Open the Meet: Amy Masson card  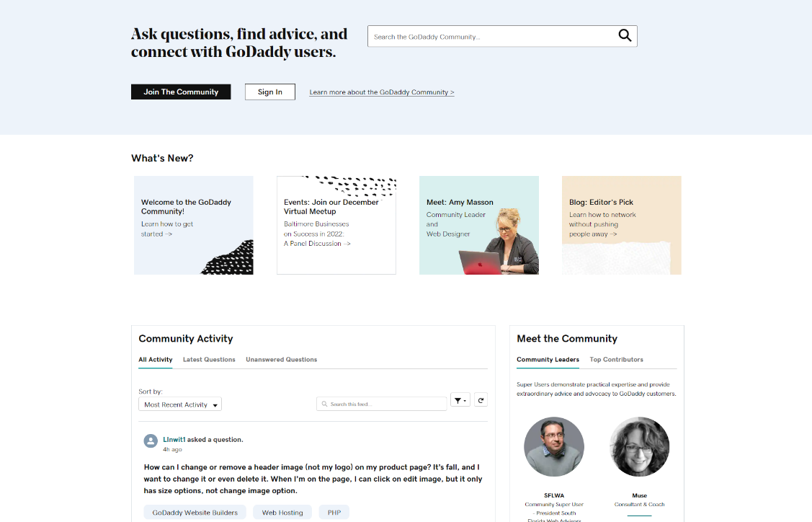point(479,225)
